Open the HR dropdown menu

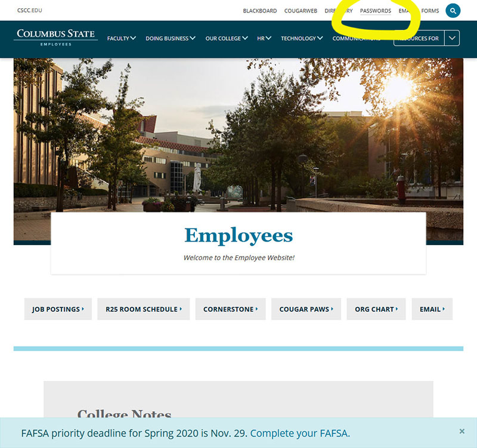pos(264,38)
